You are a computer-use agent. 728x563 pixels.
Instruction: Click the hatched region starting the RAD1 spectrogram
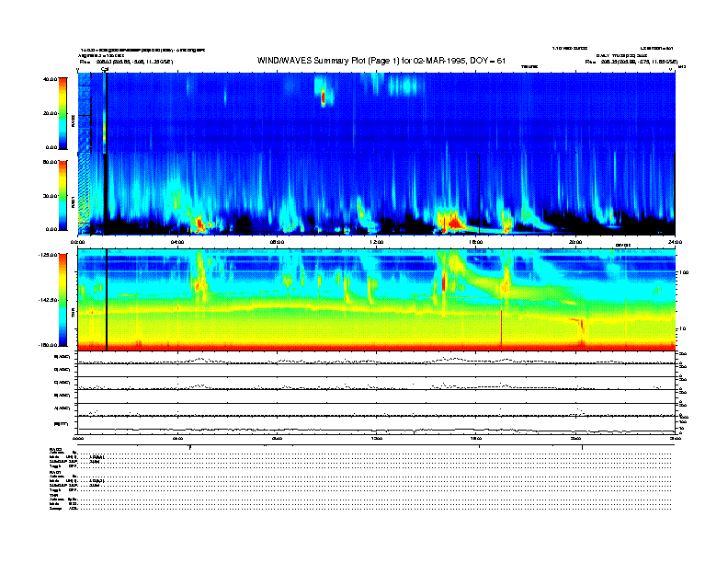click(84, 193)
